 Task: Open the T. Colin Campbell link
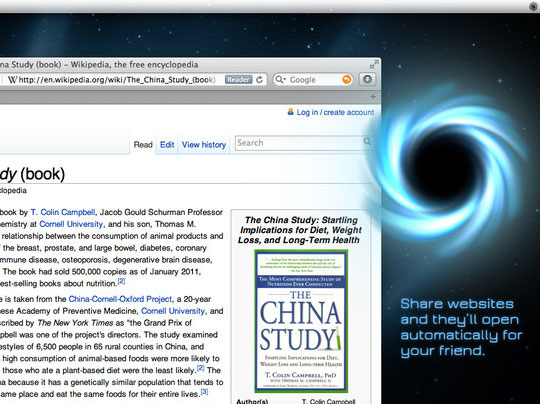pyautogui.click(x=63, y=212)
